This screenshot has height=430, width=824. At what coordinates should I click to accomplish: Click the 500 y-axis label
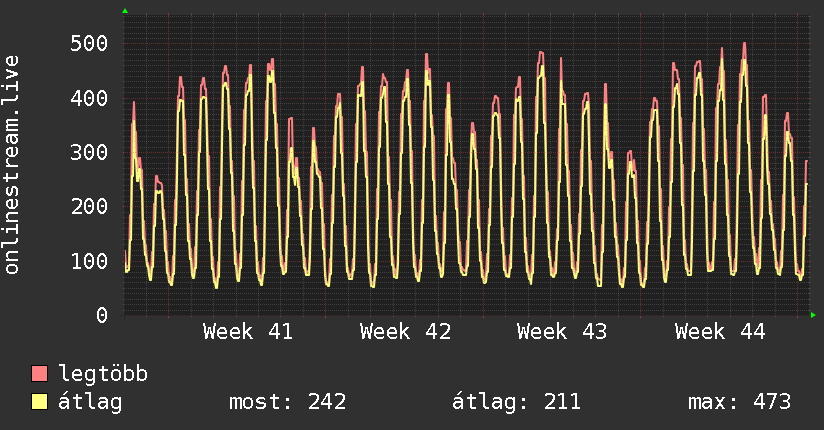click(89, 43)
